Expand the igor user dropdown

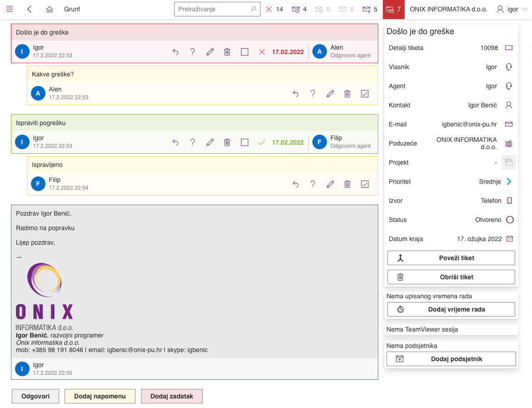click(x=512, y=9)
